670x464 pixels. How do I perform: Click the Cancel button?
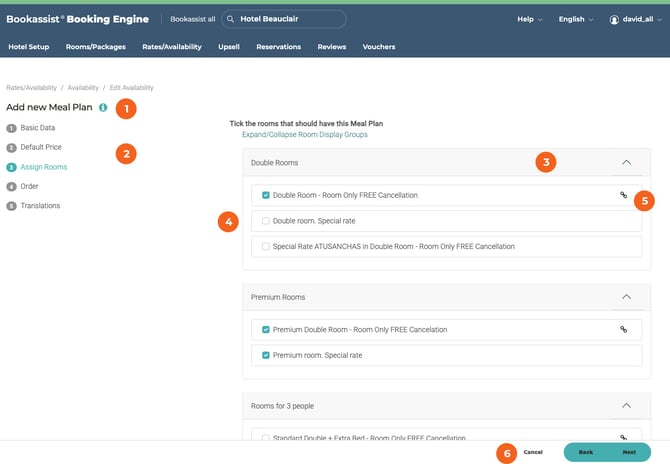click(x=533, y=452)
